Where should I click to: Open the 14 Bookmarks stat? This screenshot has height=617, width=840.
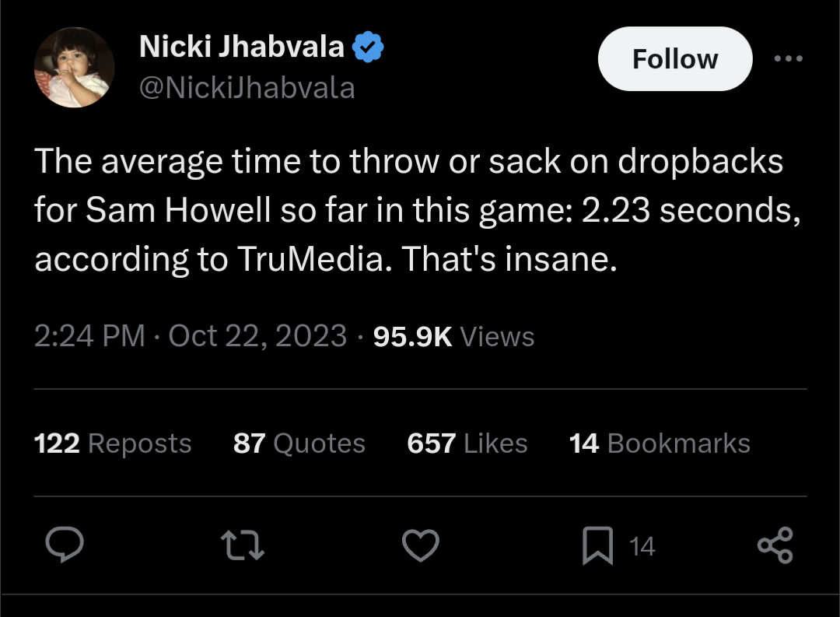point(660,443)
